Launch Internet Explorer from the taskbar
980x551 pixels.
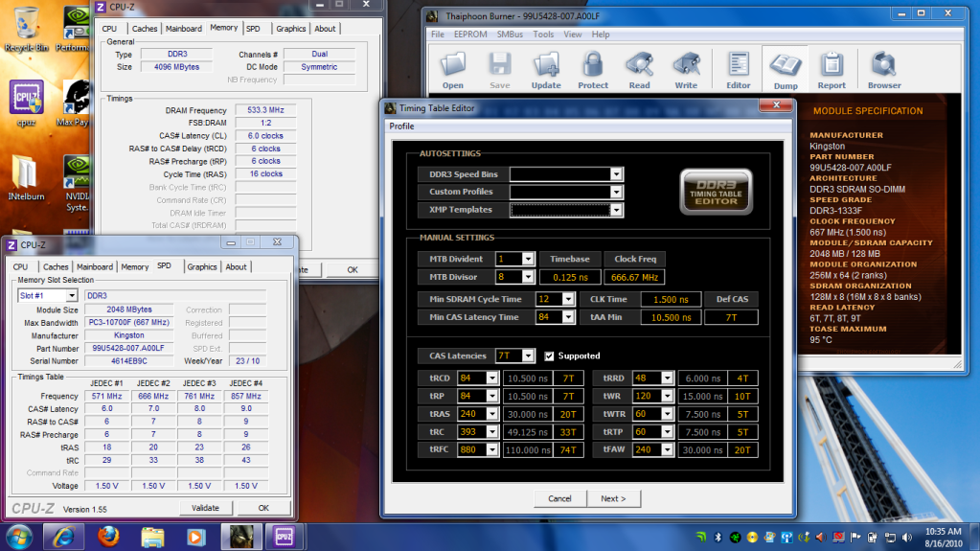pyautogui.click(x=63, y=538)
